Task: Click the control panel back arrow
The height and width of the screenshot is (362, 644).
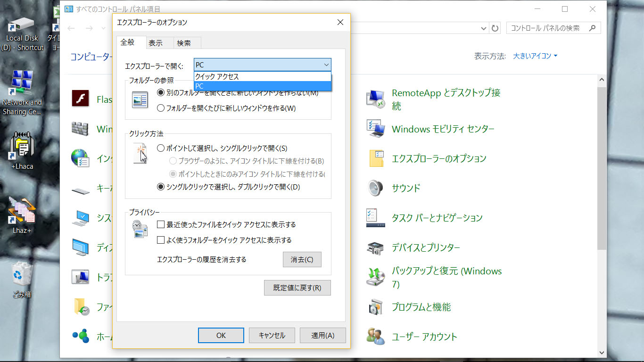Action: click(x=72, y=28)
